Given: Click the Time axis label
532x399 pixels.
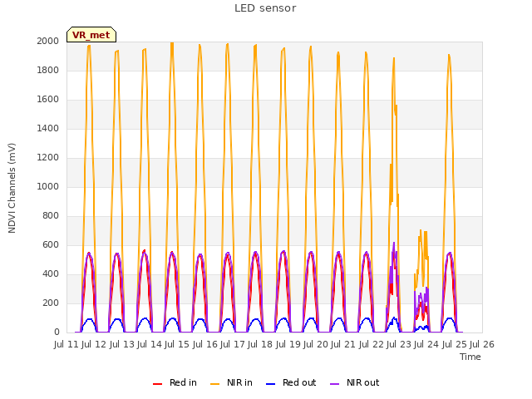Looking at the screenshot, I should tap(470, 357).
